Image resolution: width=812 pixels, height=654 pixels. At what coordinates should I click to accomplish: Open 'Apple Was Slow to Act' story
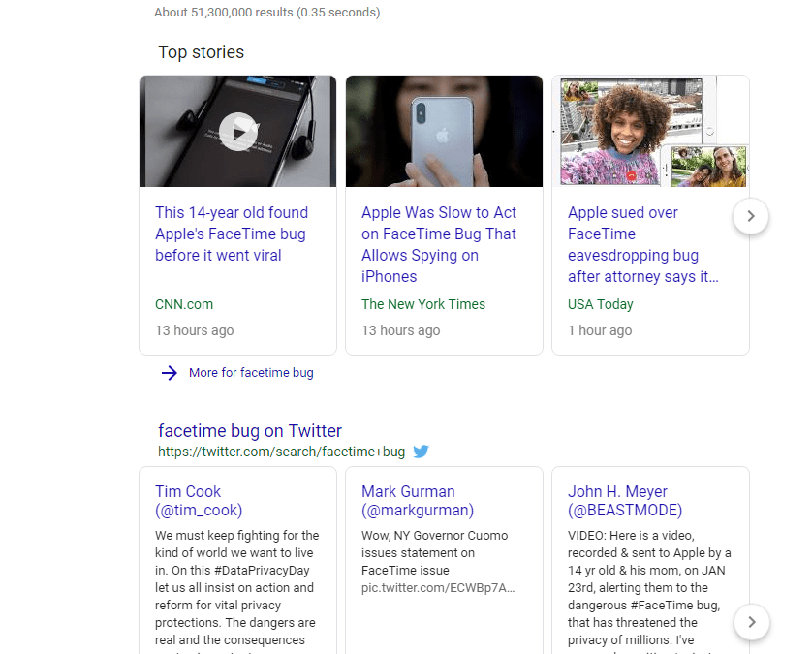439,244
